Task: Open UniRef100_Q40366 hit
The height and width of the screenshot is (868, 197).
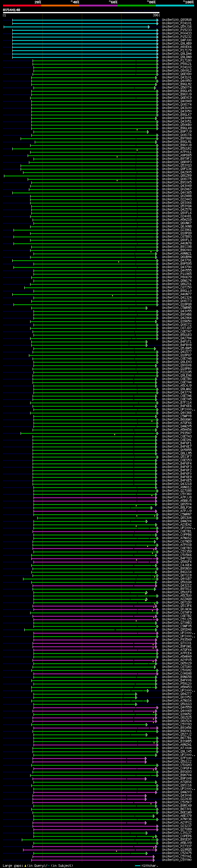Action: coord(176,413)
